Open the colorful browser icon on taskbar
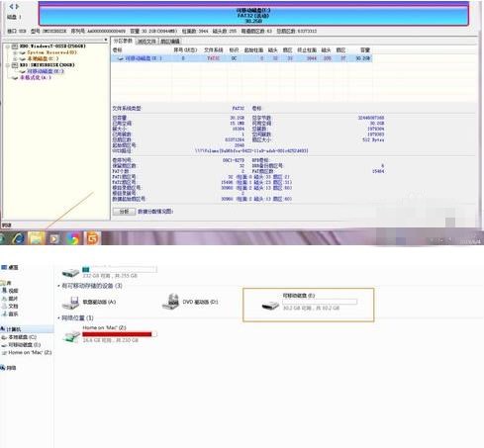This screenshot has height=448, width=484. (73, 238)
